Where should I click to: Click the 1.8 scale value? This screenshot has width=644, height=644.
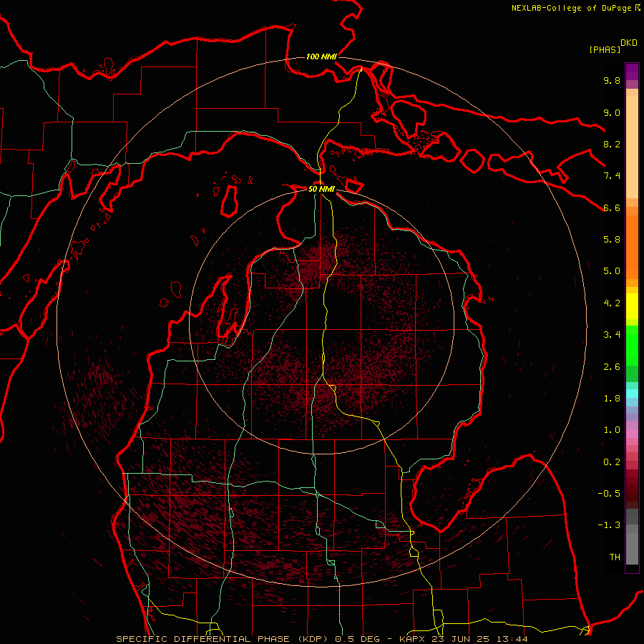point(612,399)
